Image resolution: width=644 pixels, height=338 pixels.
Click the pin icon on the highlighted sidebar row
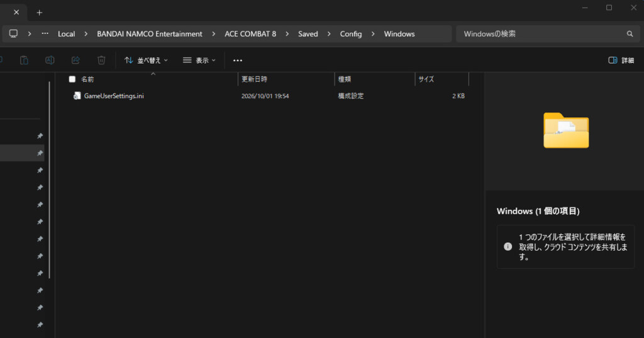pyautogui.click(x=40, y=153)
